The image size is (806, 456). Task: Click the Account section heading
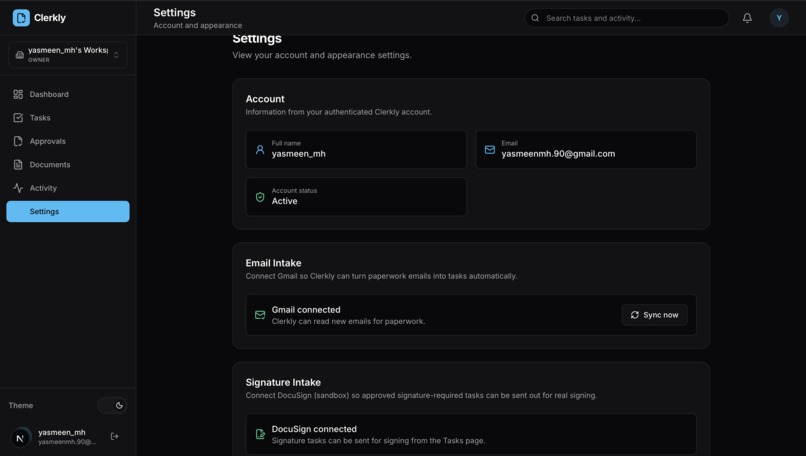265,99
